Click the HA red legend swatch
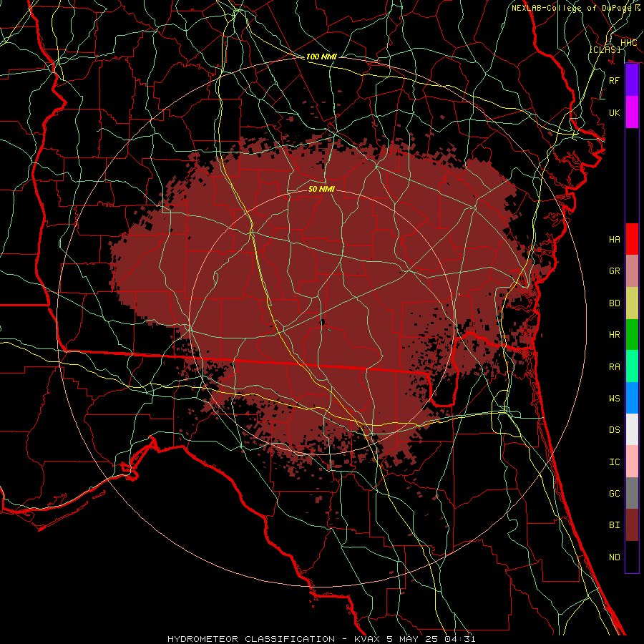This screenshot has height=644, width=644. tap(632, 239)
